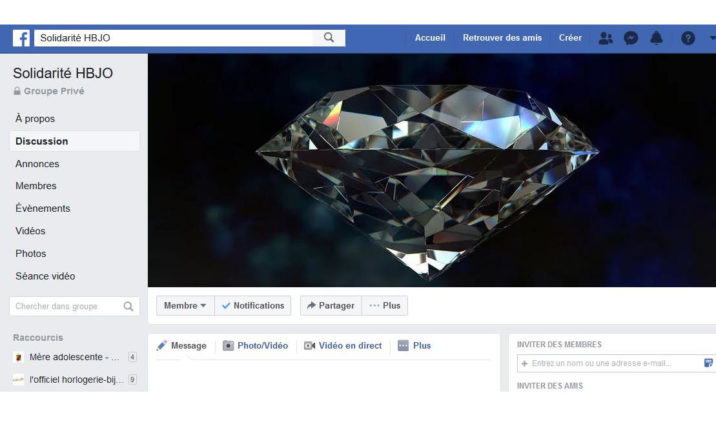716x426 pixels.
Task: Go to Accueil
Action: click(x=430, y=38)
